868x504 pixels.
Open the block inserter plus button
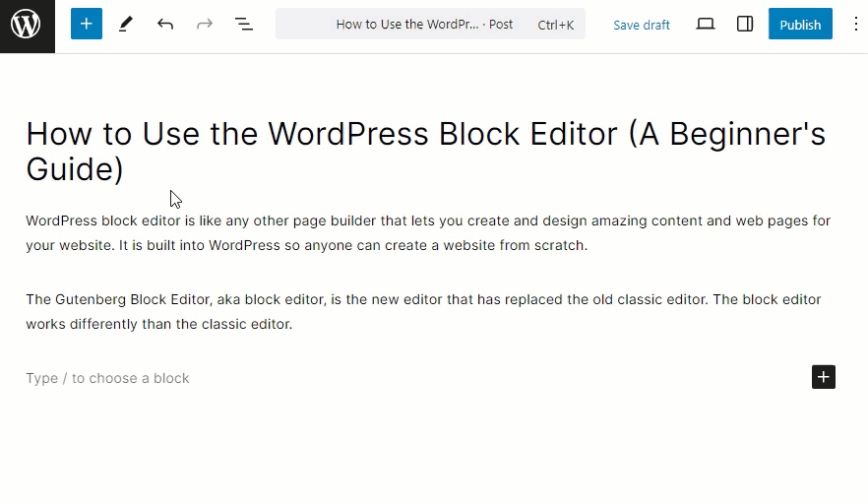click(x=87, y=24)
